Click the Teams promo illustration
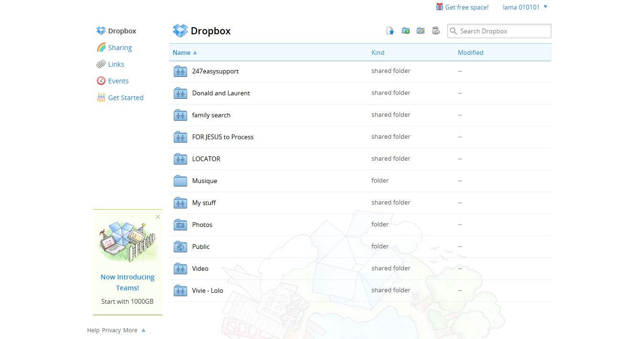 pyautogui.click(x=127, y=242)
